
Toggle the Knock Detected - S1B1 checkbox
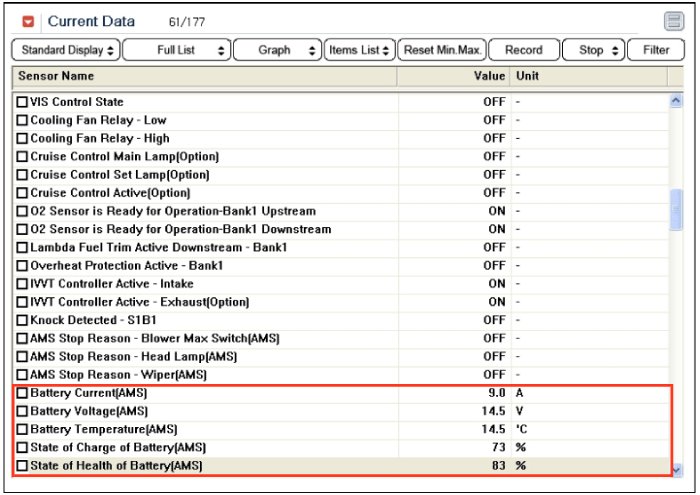coord(23,320)
